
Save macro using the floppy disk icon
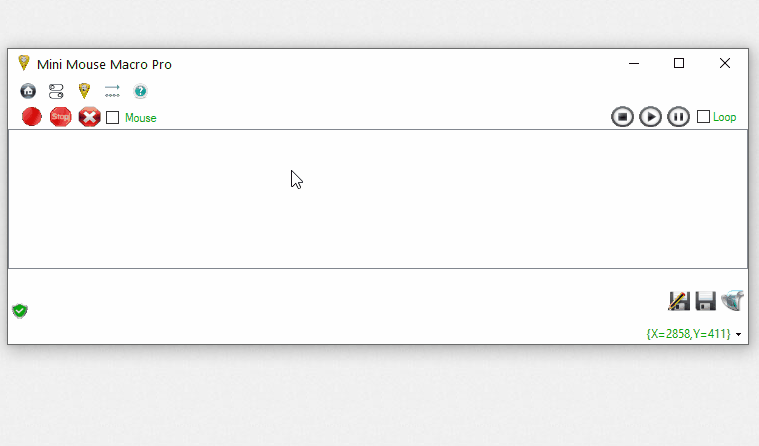[x=706, y=300]
